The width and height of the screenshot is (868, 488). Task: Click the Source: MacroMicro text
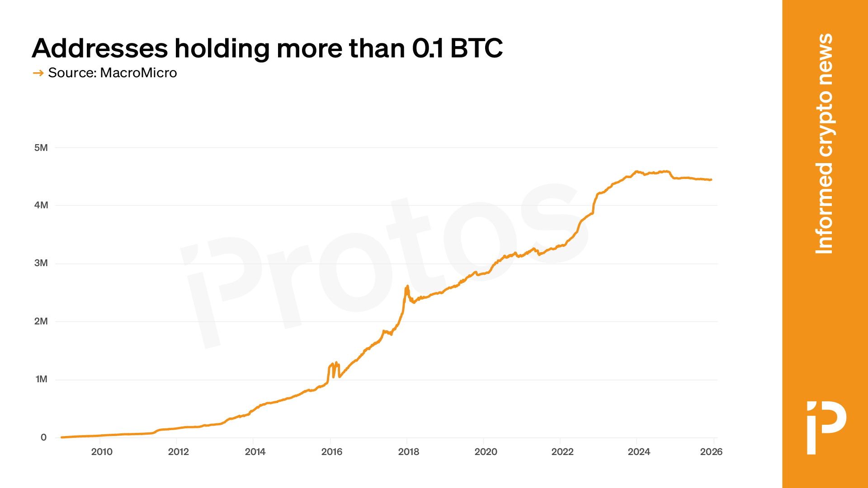112,73
